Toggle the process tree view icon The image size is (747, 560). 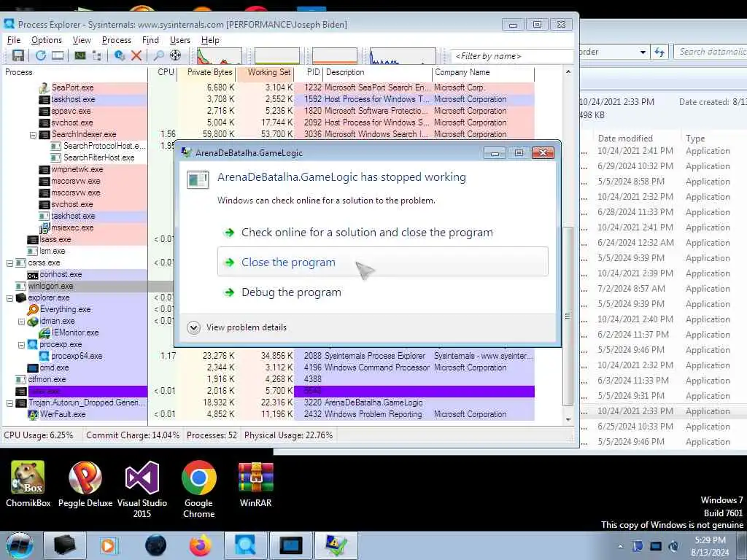pyautogui.click(x=97, y=55)
